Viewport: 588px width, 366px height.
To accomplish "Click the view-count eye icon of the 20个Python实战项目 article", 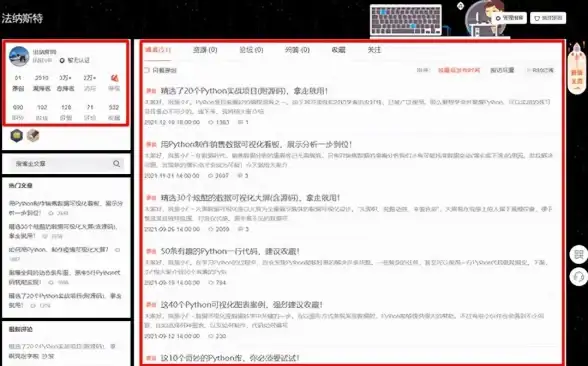I will coord(211,122).
